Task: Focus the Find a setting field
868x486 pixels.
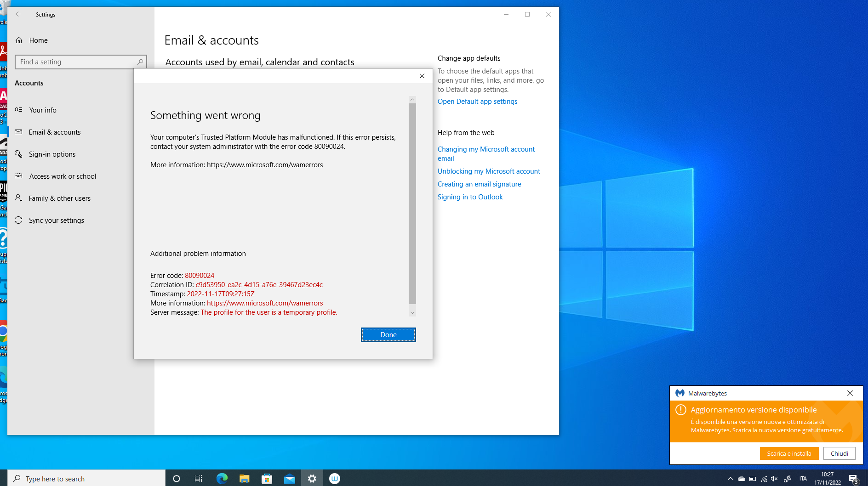Action: 81,62
